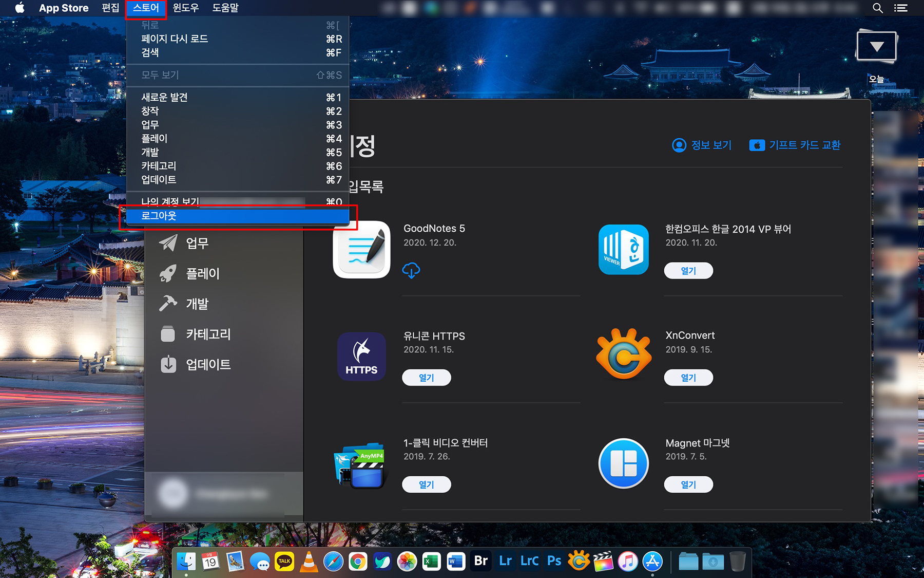Choose 개발 ⌘5 in the Store menu
Image resolution: width=924 pixels, height=578 pixels.
coord(238,152)
